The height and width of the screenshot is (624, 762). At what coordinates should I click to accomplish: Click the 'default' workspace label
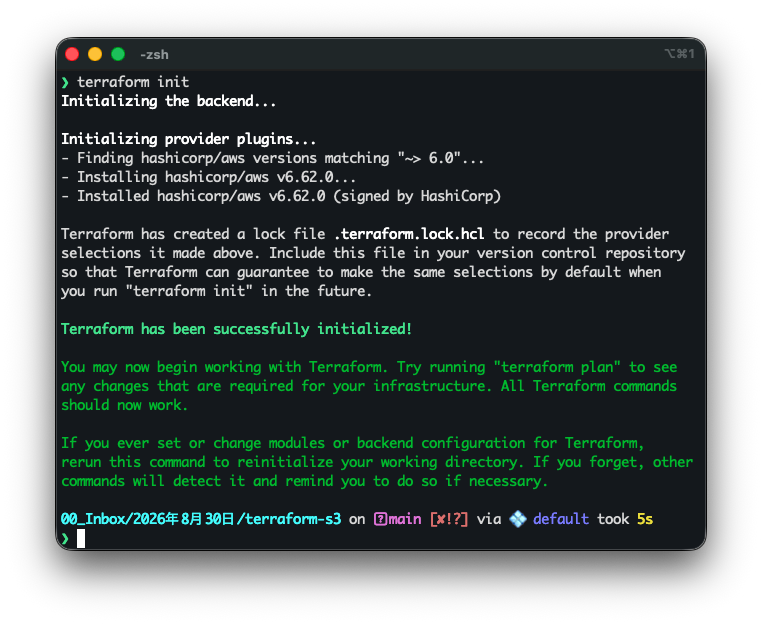pyautogui.click(x=561, y=519)
